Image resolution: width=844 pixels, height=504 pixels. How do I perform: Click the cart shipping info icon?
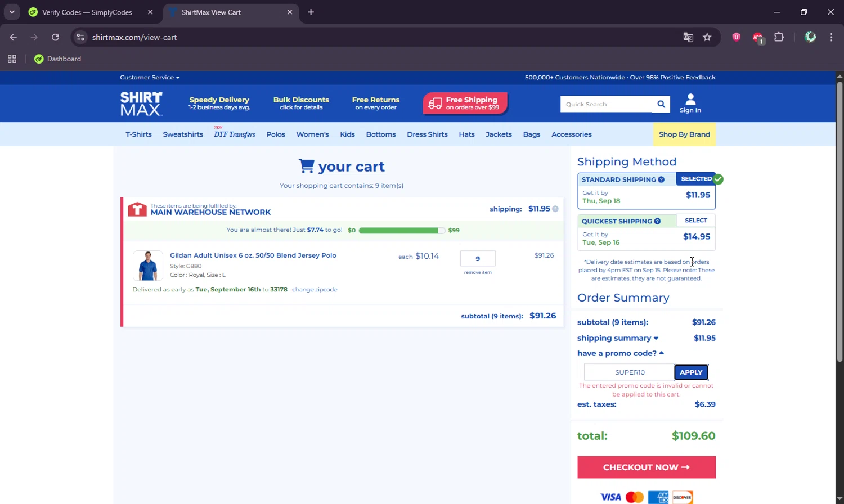(555, 209)
